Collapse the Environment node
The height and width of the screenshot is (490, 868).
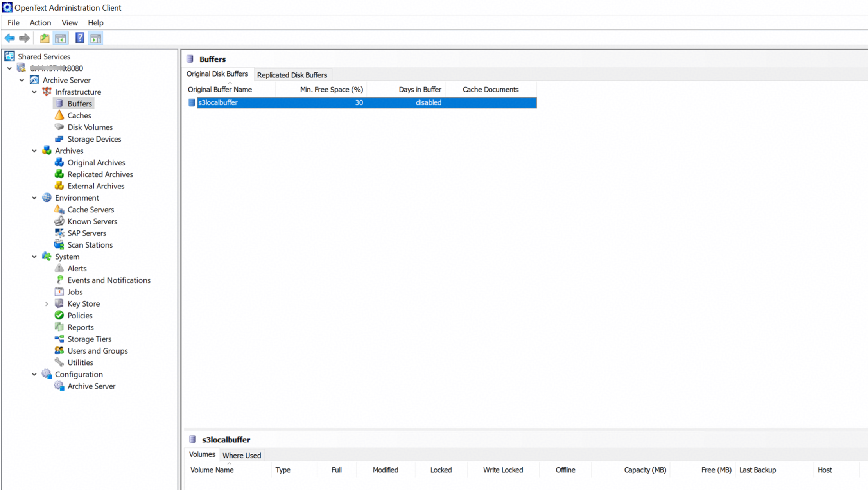[34, 198]
